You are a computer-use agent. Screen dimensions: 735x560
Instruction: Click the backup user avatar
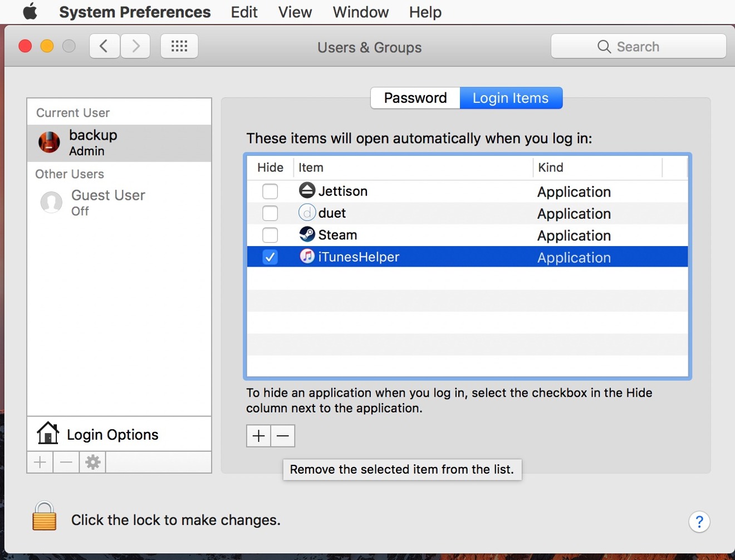(49, 142)
